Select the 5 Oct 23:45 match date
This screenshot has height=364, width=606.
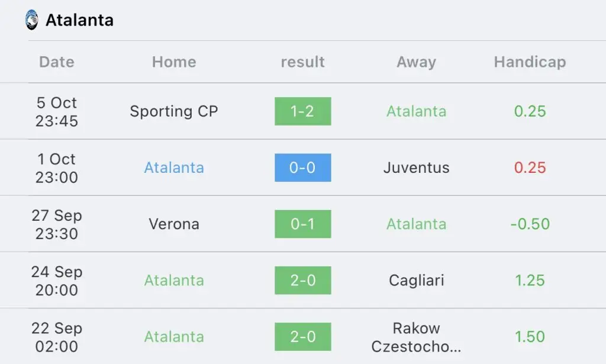tap(57, 112)
